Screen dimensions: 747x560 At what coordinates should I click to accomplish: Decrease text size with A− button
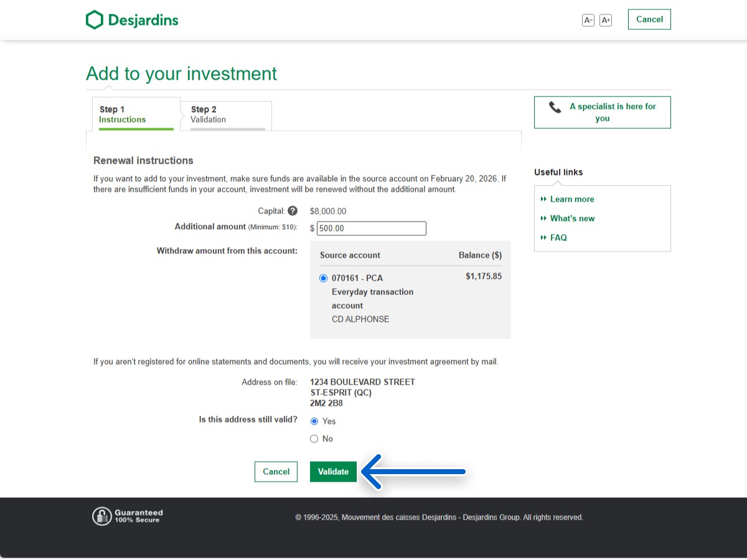coord(588,20)
